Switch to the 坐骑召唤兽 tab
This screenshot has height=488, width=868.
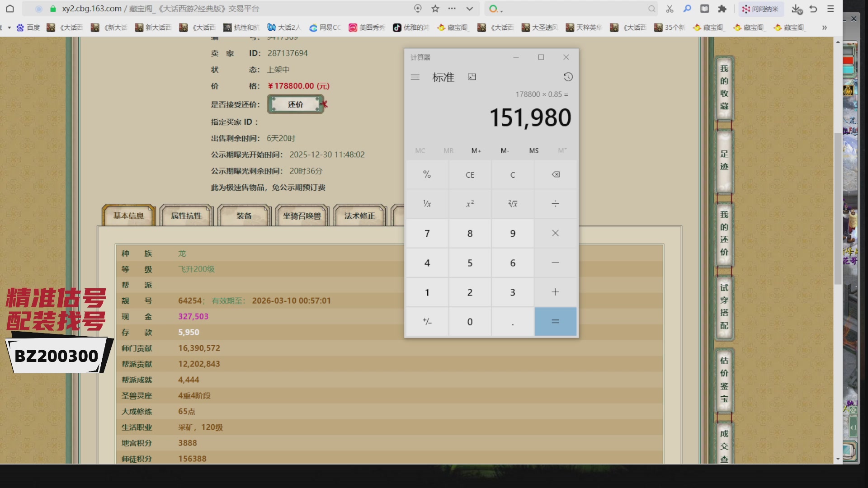302,216
